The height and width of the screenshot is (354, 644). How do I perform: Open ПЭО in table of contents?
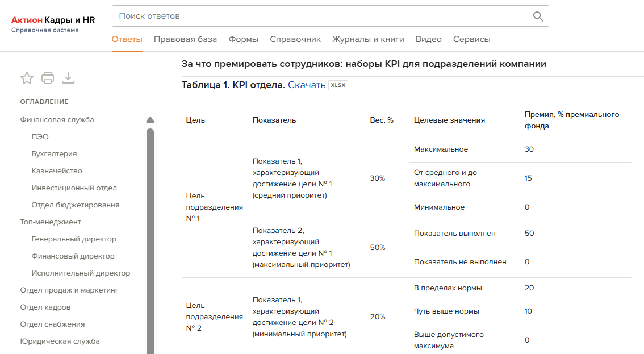pyautogui.click(x=40, y=136)
